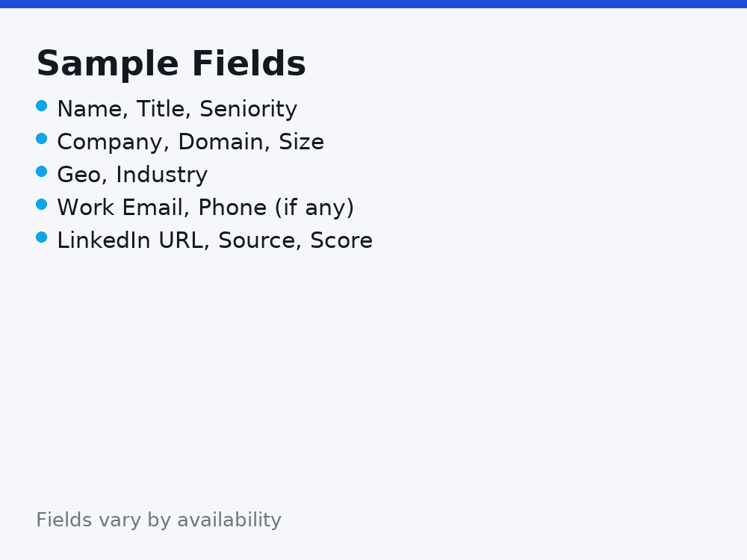Select the word Source in the last bullet
This screenshot has height=560, width=747.
pyautogui.click(x=256, y=240)
